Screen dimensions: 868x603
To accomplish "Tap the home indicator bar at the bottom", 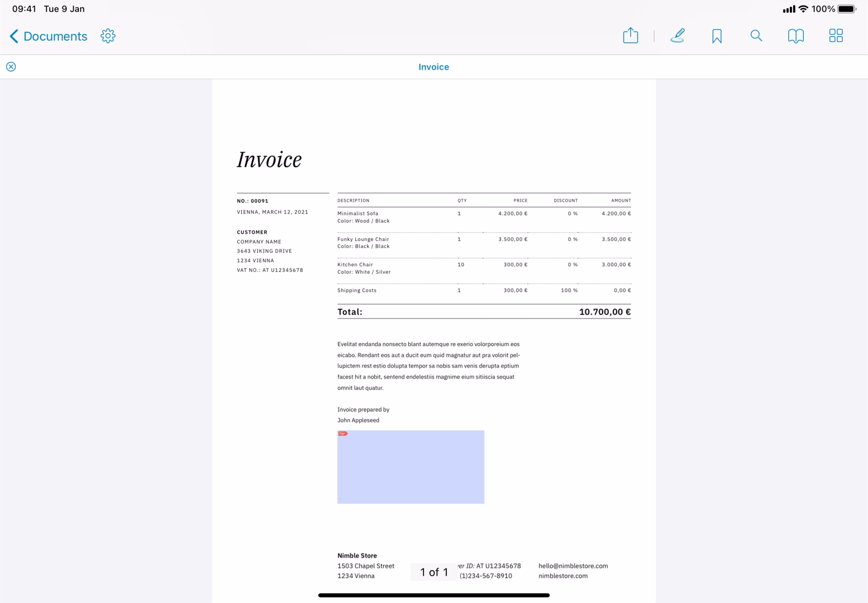I will point(434,595).
